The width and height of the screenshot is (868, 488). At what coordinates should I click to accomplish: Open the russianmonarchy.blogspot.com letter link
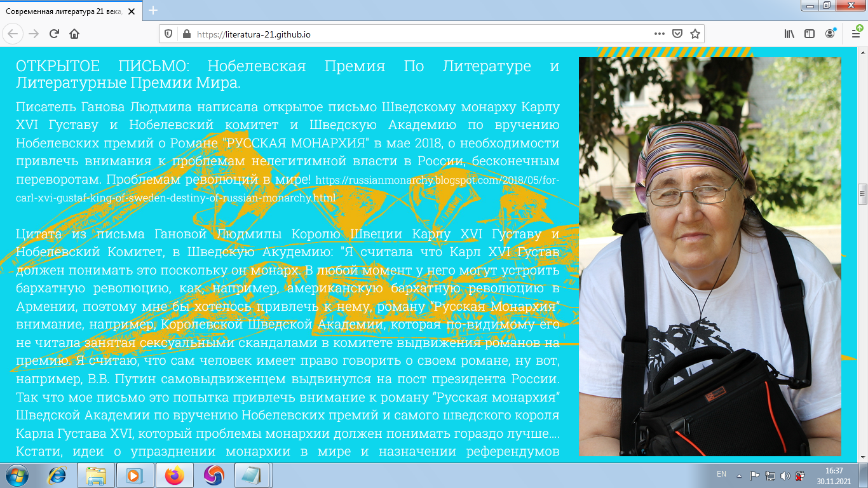pos(437,180)
